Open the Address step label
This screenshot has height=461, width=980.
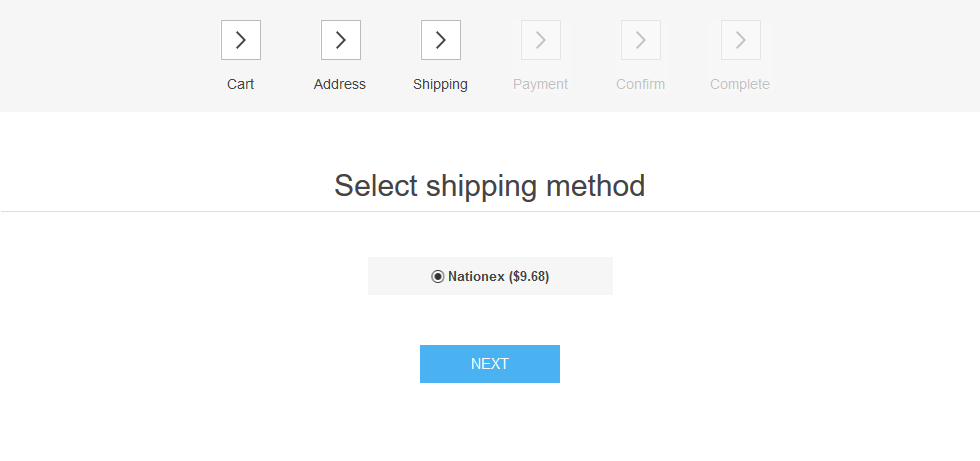click(x=340, y=84)
